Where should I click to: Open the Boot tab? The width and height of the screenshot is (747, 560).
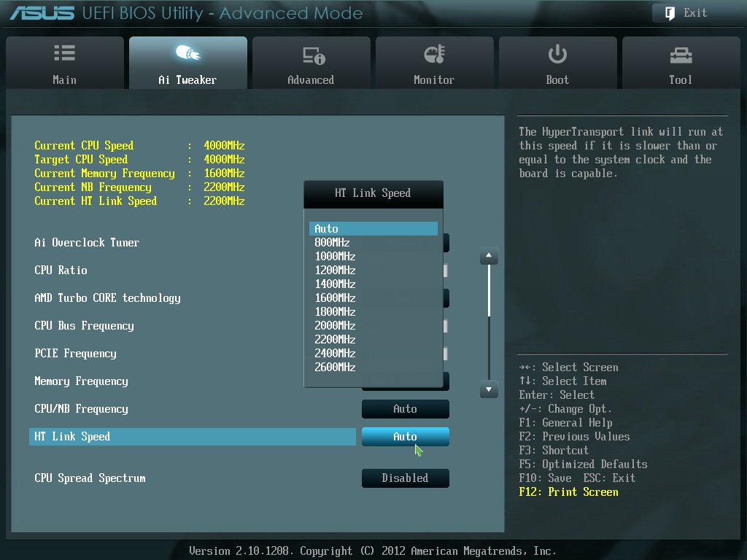pos(557,63)
